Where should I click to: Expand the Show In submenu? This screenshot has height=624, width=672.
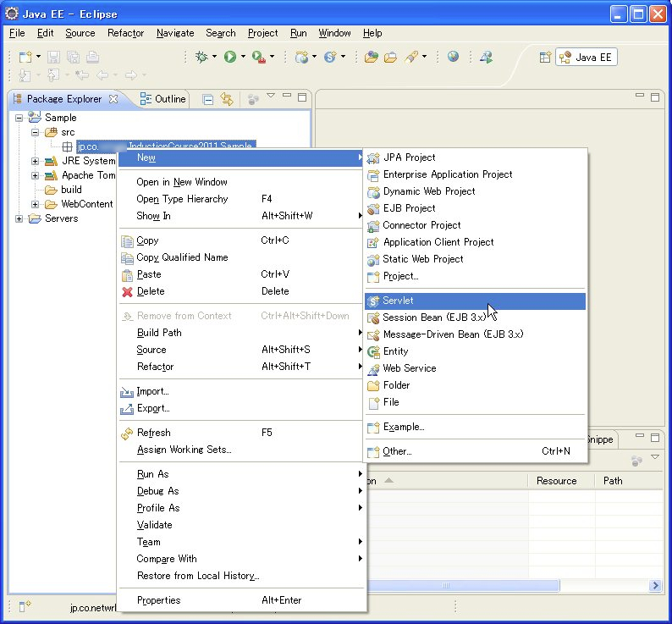pyautogui.click(x=242, y=216)
